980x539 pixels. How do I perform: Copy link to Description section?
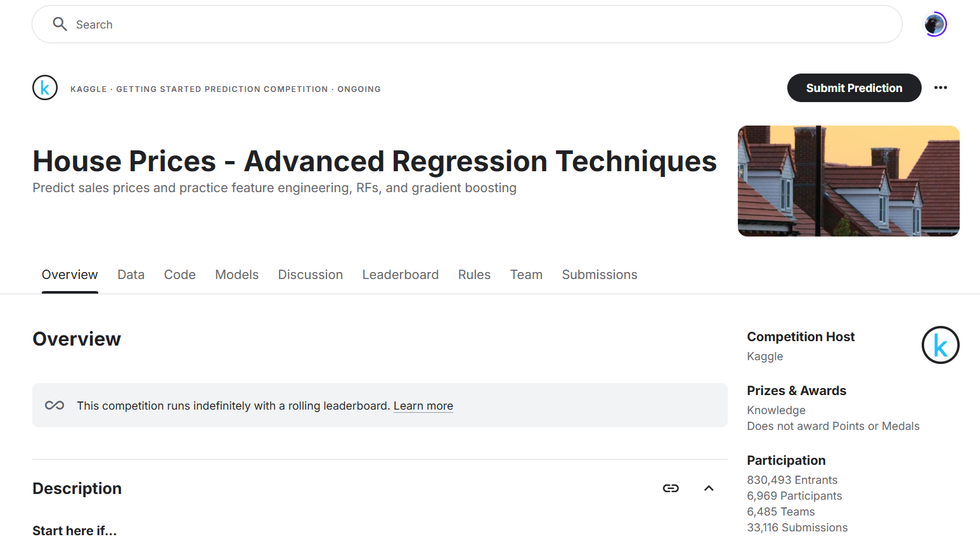click(x=671, y=488)
